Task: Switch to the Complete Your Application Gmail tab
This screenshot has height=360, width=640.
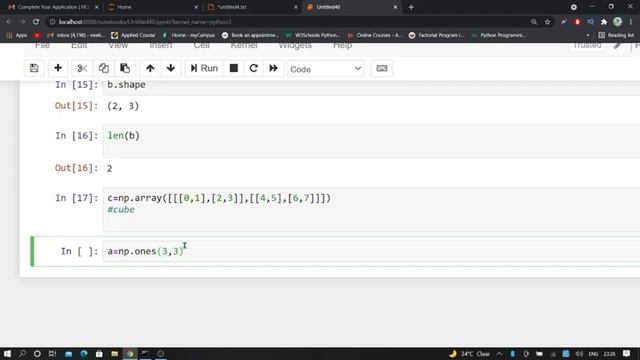Action: [x=53, y=7]
